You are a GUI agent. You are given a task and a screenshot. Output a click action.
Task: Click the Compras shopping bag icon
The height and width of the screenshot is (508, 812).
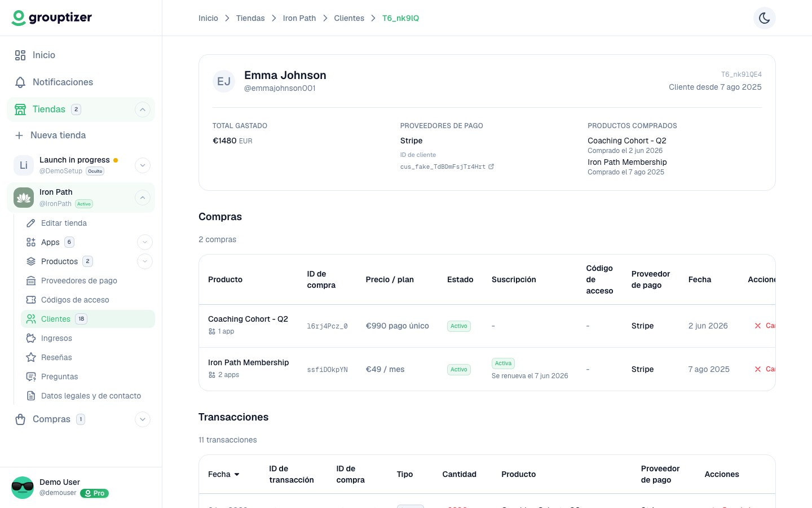point(20,419)
